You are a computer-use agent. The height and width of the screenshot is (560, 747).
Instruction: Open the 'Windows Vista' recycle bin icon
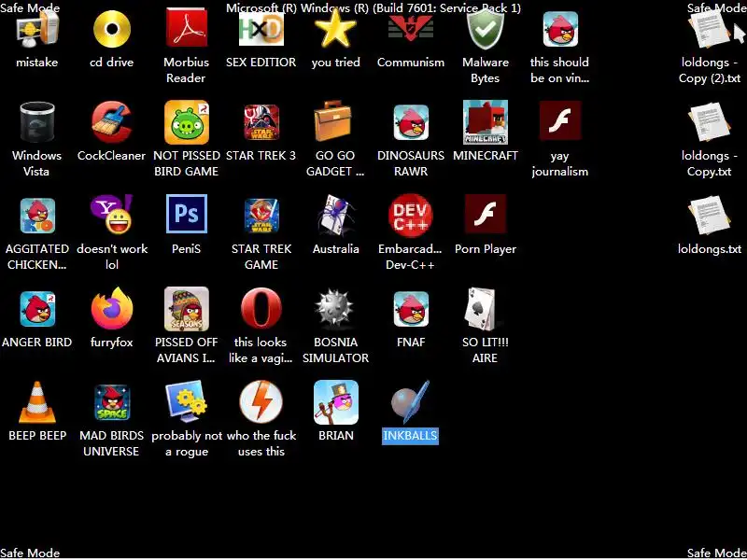pos(37,122)
